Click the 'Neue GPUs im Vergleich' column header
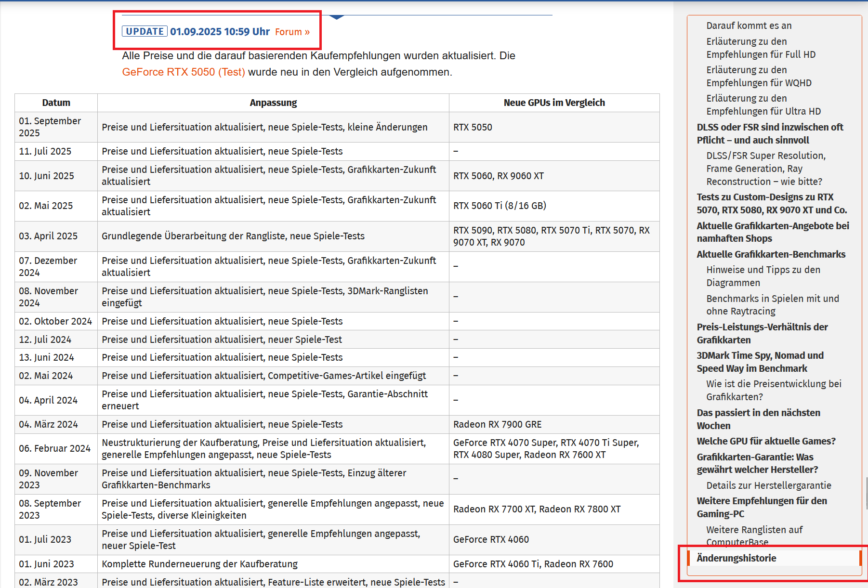The height and width of the screenshot is (588, 868). click(x=554, y=103)
